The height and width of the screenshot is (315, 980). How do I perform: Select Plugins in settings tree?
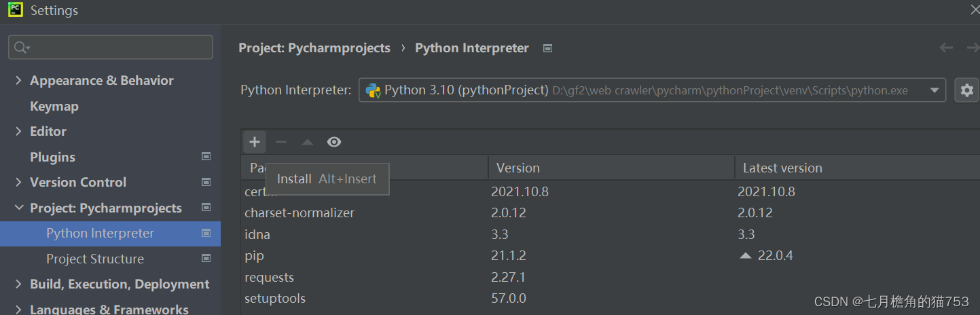pyautogui.click(x=52, y=157)
